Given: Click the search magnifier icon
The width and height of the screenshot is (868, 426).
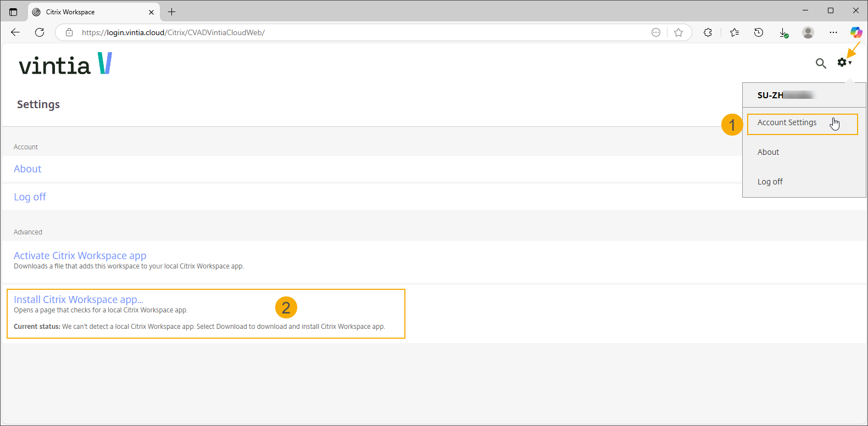Looking at the screenshot, I should point(821,64).
